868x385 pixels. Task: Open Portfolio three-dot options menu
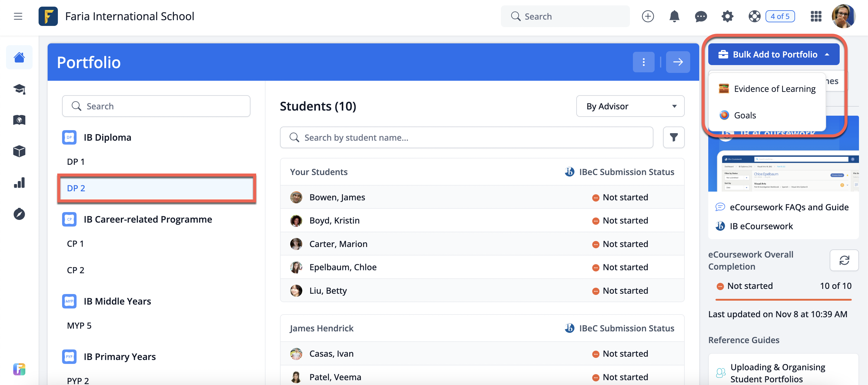(643, 62)
